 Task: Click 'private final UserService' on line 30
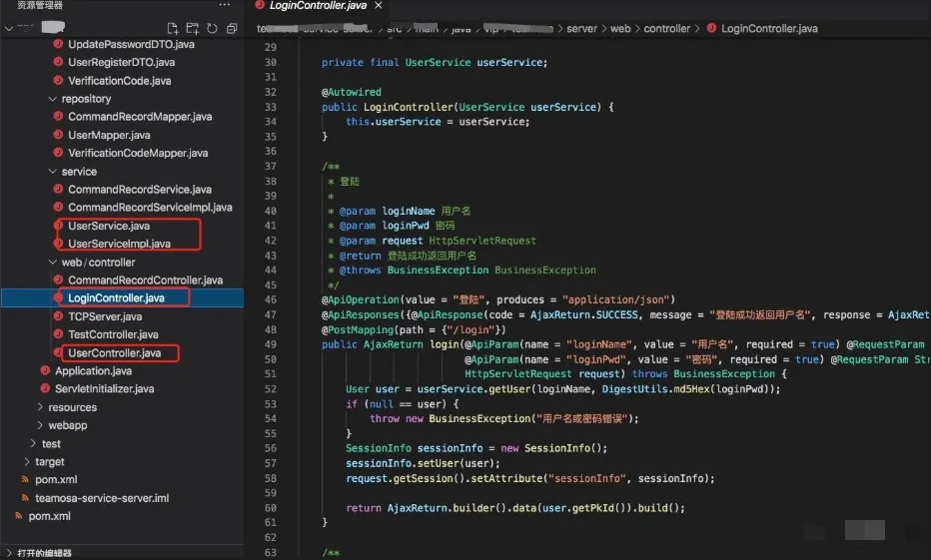pos(396,62)
